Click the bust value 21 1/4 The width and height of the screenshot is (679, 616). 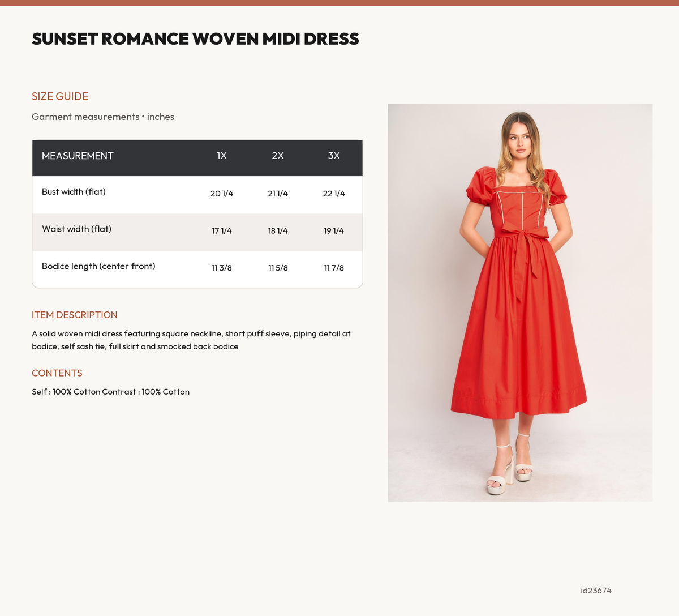pyautogui.click(x=278, y=194)
